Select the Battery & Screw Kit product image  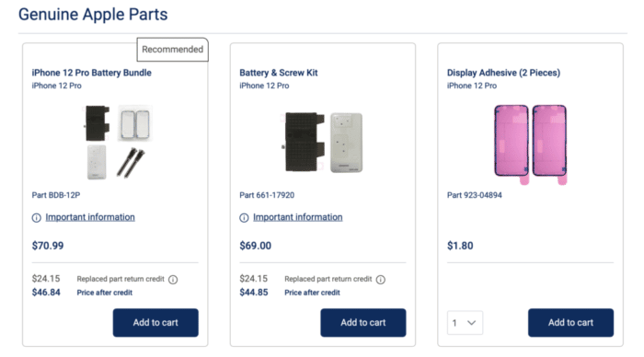[x=322, y=142]
